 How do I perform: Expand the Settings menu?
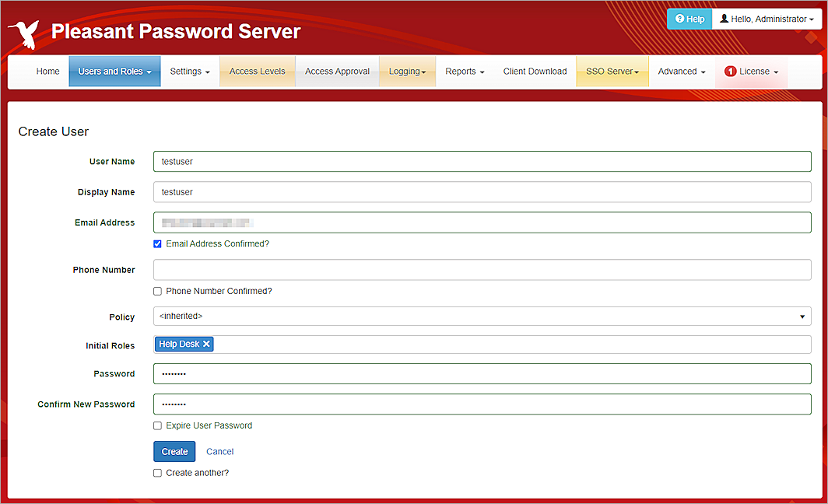point(189,71)
